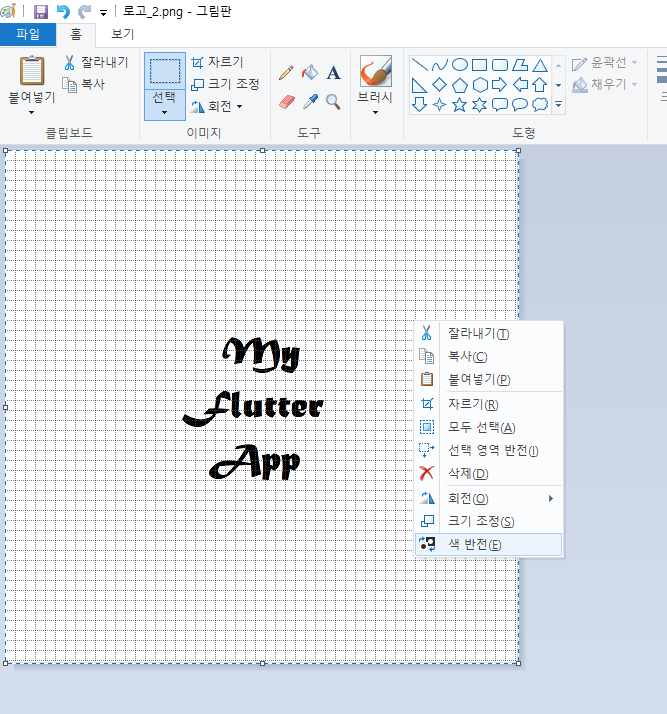
Task: Choose 선택 영역 반전(I) in context menu
Action: click(x=489, y=450)
